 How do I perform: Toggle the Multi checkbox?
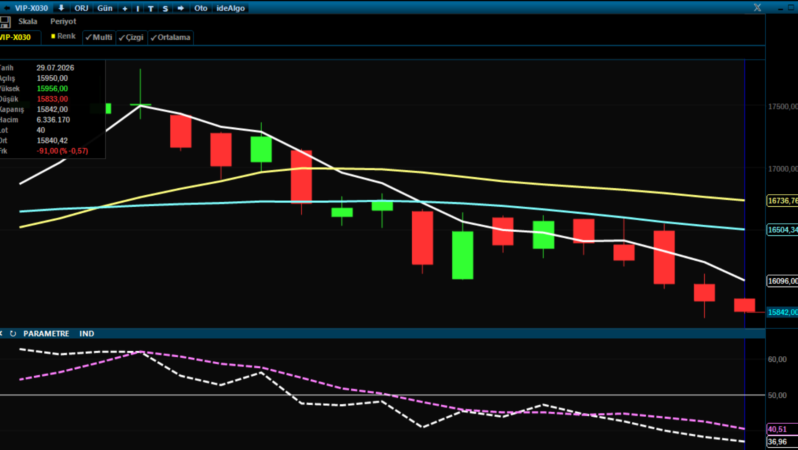pos(99,37)
